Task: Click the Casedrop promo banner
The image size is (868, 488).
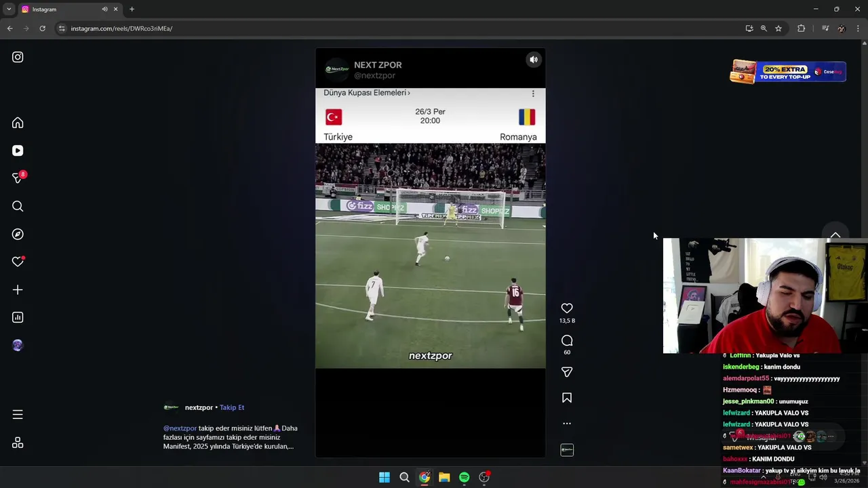Action: pos(788,71)
